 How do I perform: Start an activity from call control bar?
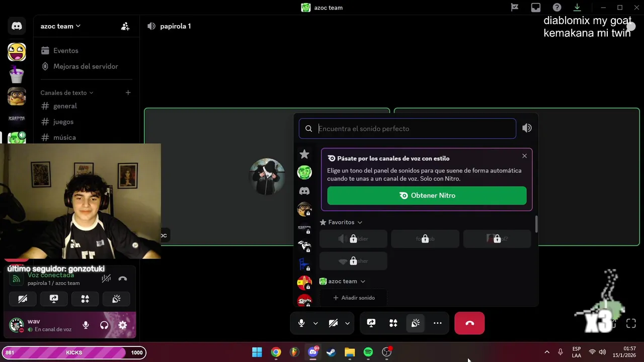[393, 323]
